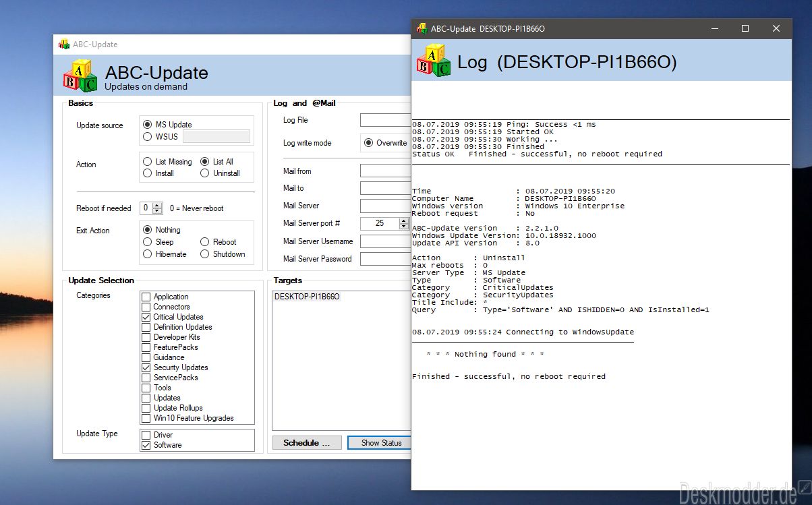Image resolution: width=812 pixels, height=505 pixels.
Task: Uncheck the Critical Updates category
Action: (146, 317)
